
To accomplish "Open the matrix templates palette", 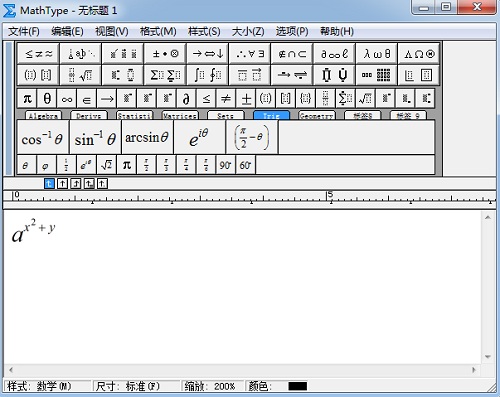I will click(376, 75).
